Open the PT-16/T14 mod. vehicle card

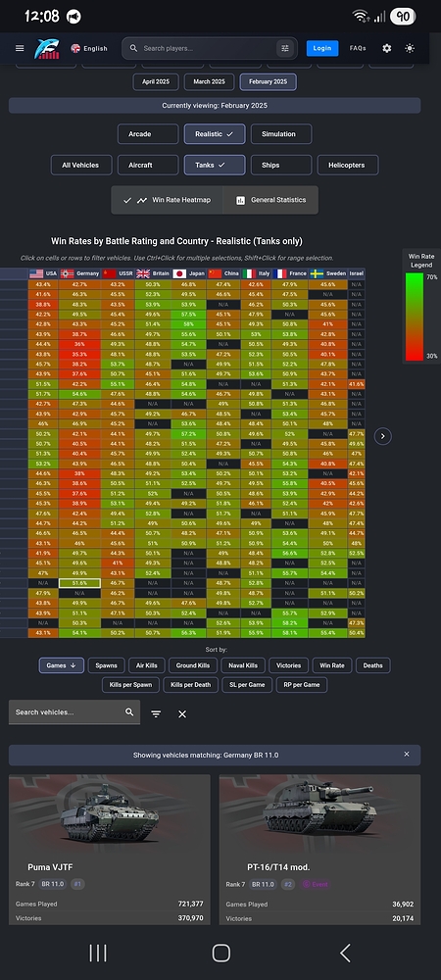(x=319, y=850)
